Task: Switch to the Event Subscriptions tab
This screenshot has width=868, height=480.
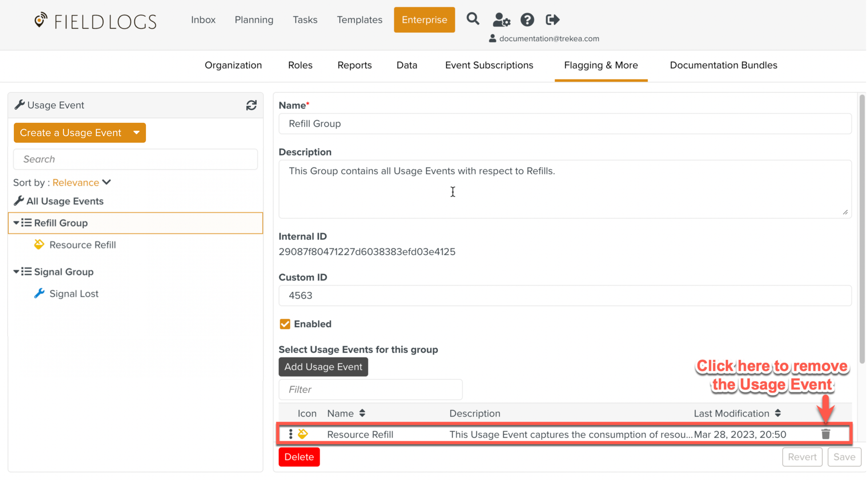Action: [x=489, y=65]
